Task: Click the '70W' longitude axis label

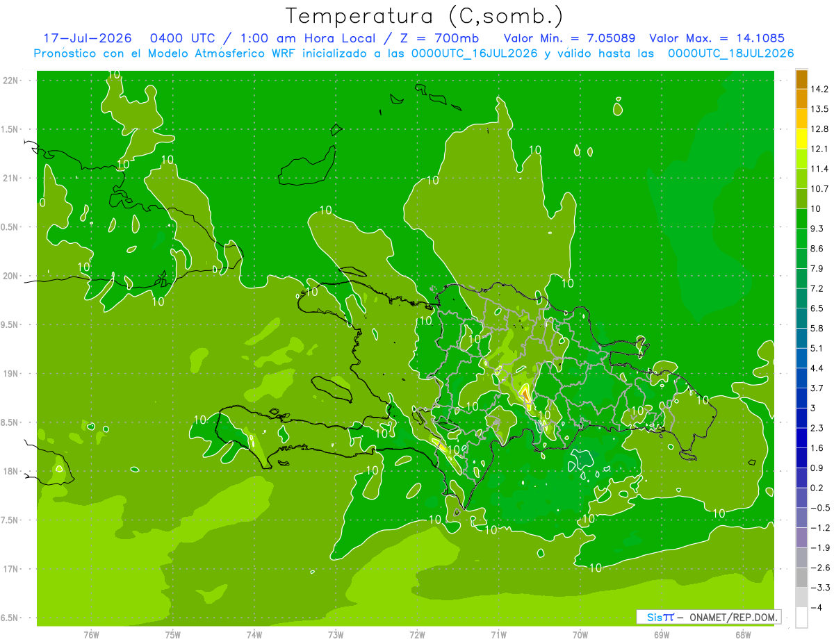Action: pos(580,635)
